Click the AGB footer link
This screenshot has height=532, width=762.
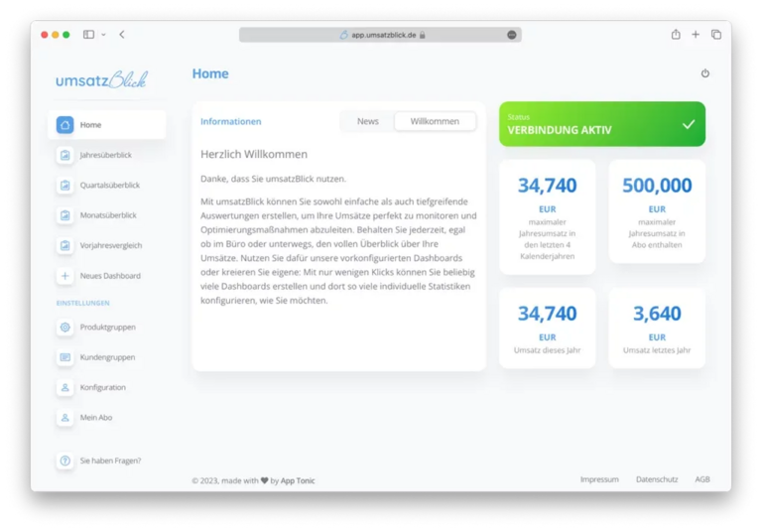pos(702,479)
